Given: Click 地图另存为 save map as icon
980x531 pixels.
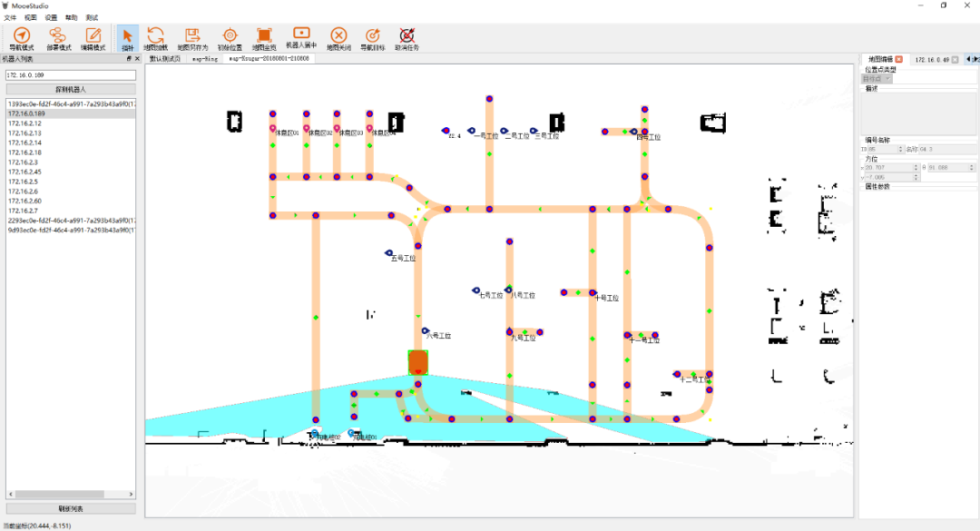Looking at the screenshot, I should click(192, 38).
